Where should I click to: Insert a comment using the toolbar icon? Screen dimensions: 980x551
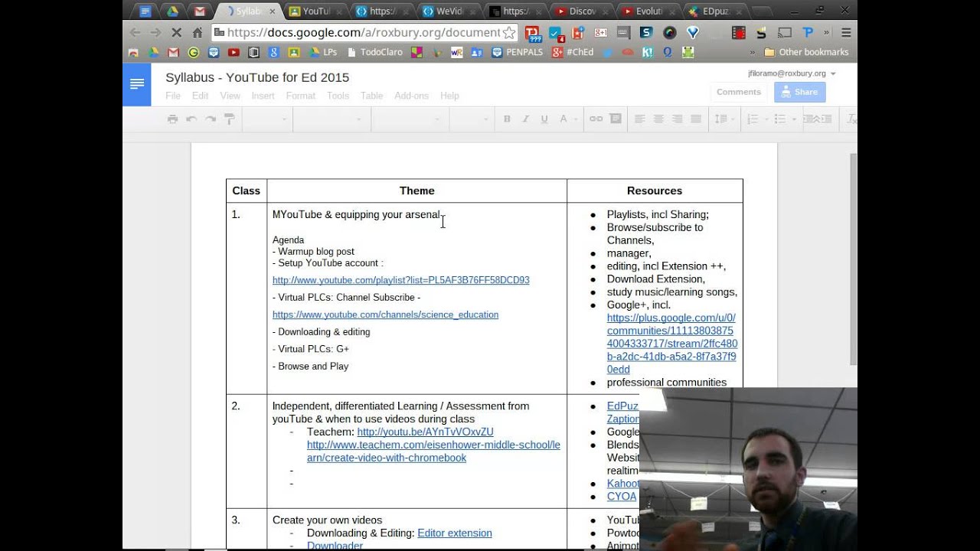coord(614,119)
